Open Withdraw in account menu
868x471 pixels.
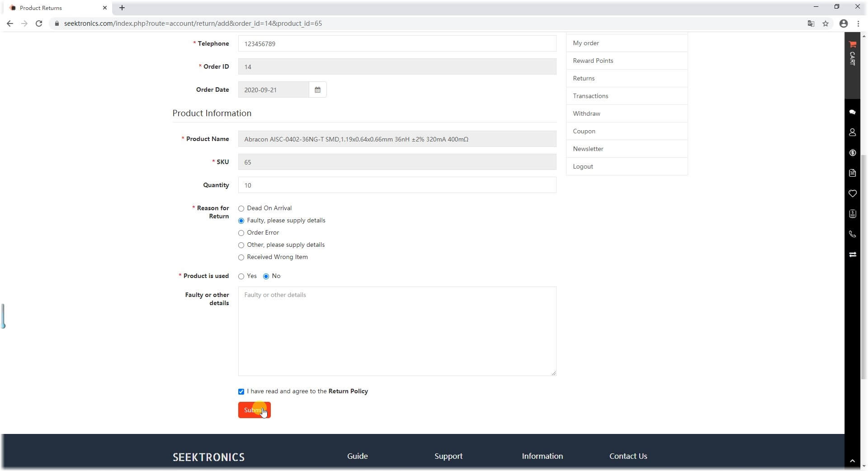pos(627,113)
